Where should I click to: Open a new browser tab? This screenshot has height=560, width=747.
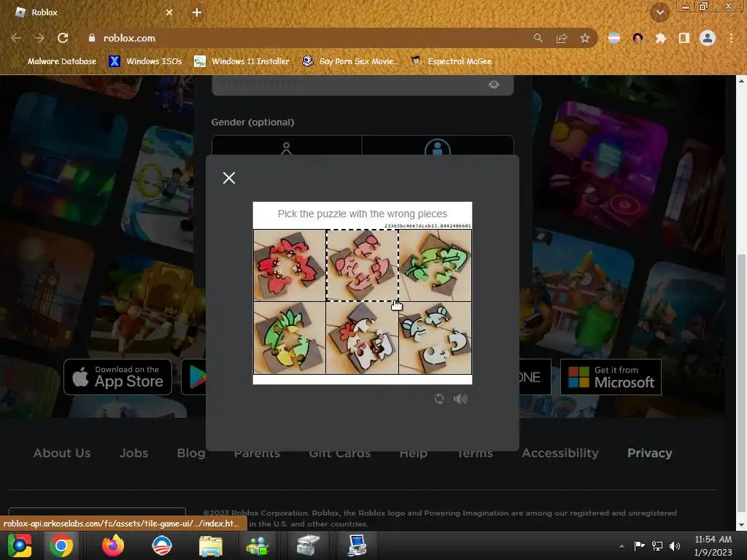click(x=197, y=12)
